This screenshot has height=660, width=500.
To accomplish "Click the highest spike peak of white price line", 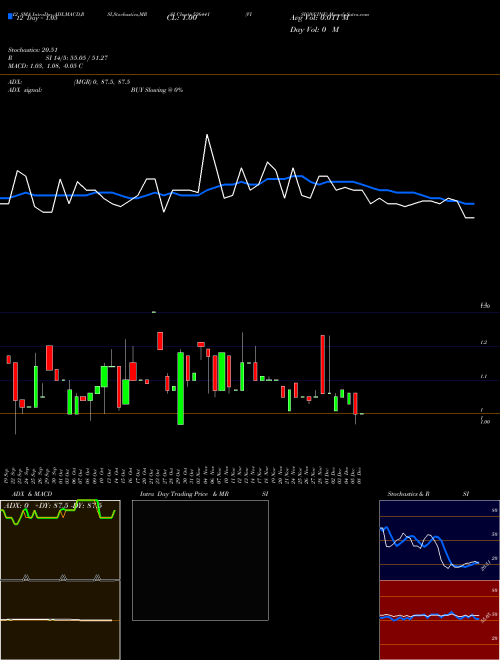I will tap(207, 135).
